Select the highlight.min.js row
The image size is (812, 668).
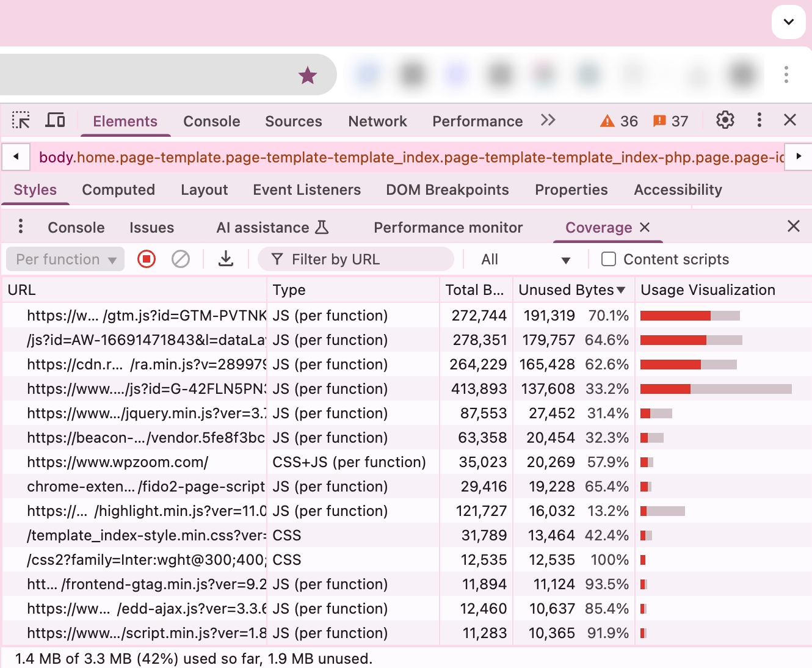coord(407,511)
